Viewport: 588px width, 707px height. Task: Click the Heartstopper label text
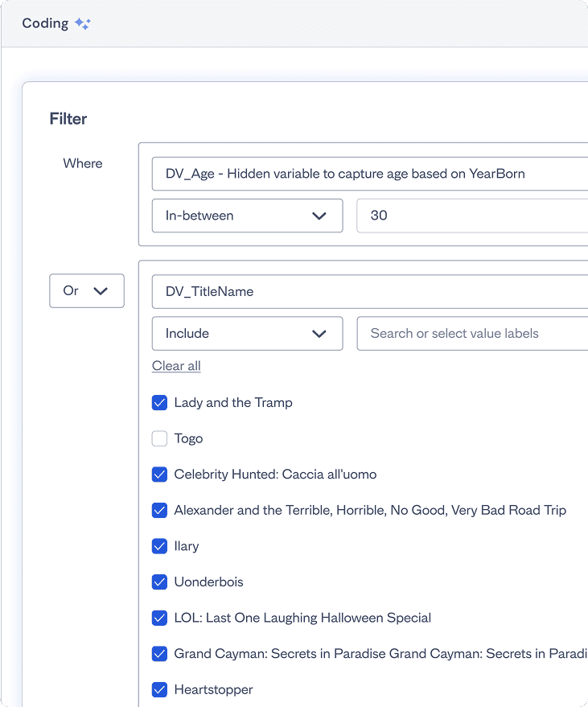click(x=213, y=690)
